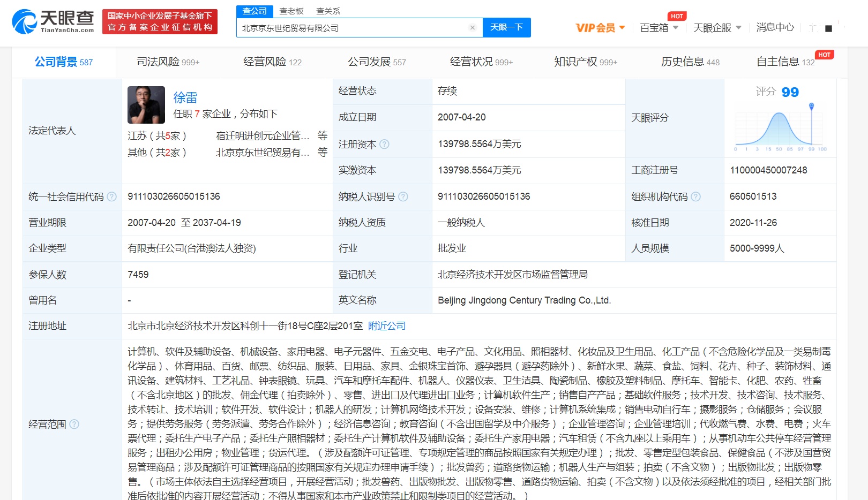Select the 经营状况 999+ tab
The image size is (868, 500).
(x=481, y=62)
